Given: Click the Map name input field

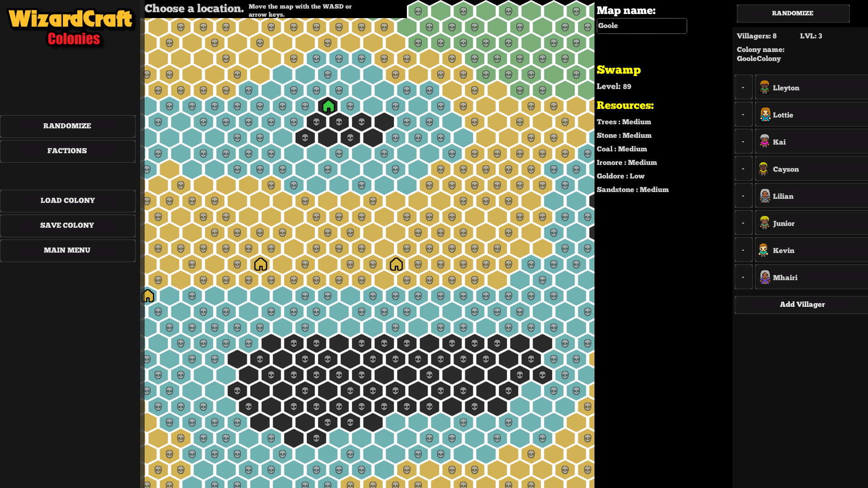Looking at the screenshot, I should pos(641,26).
